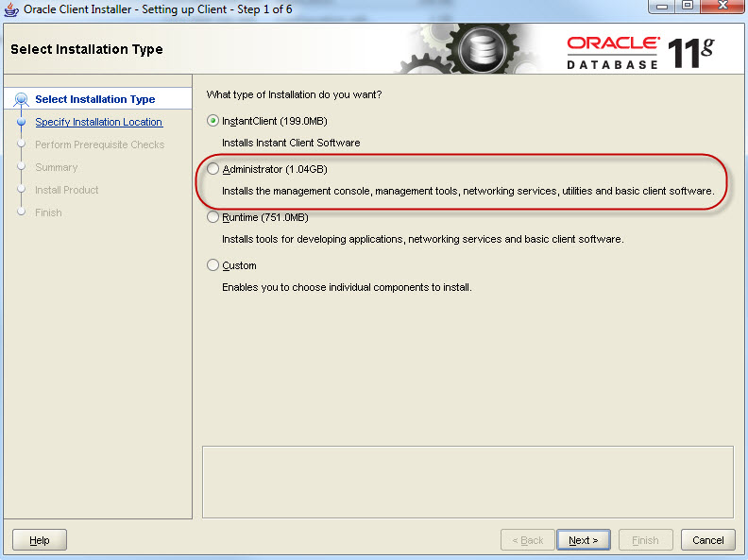Click the Select Installation Type step icon

tap(22, 99)
